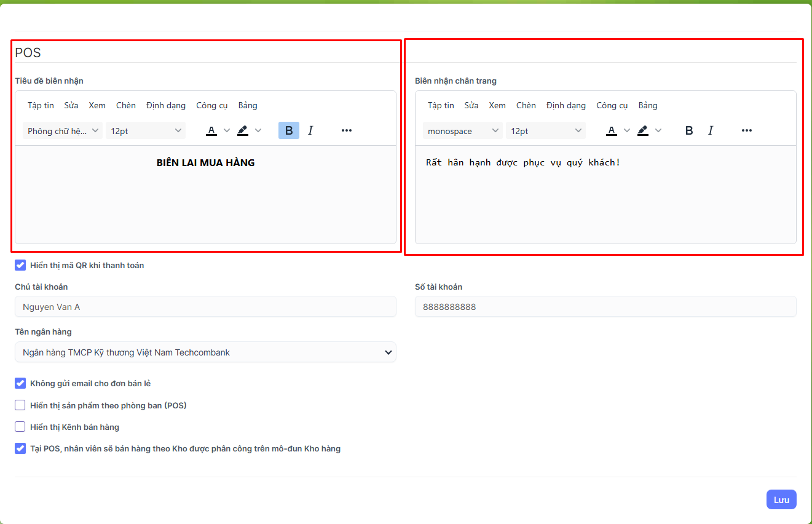The width and height of the screenshot is (812, 524).
Task: Open monospace font family dropdown
Action: (462, 130)
